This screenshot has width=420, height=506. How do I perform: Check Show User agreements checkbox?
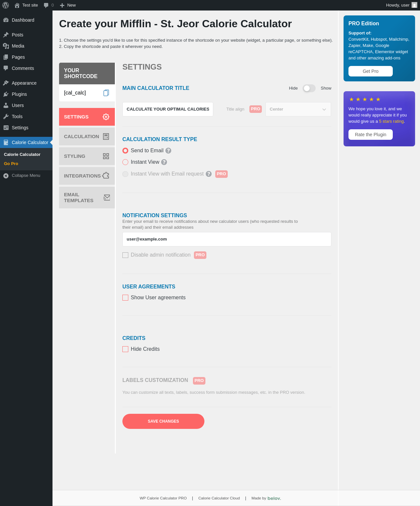tap(125, 298)
